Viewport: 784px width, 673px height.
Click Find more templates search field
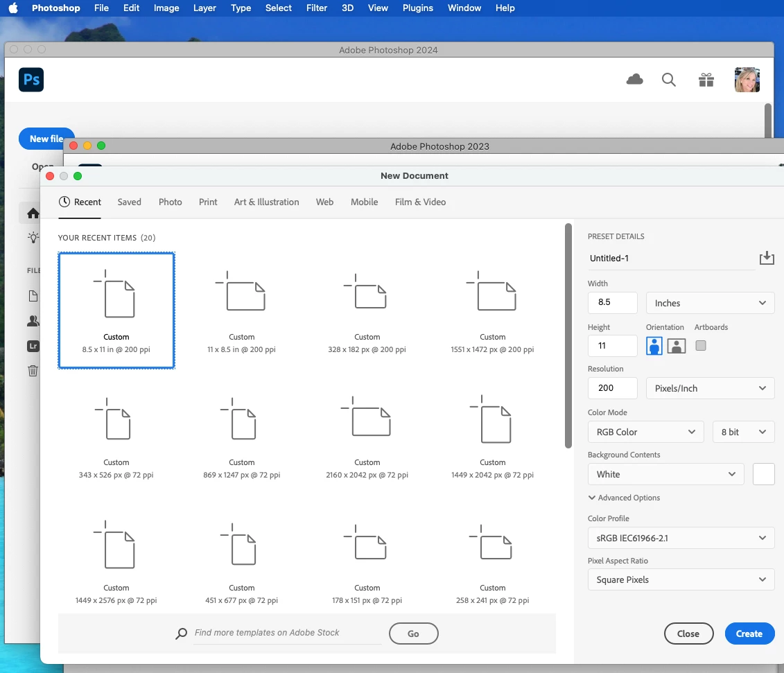coord(288,633)
